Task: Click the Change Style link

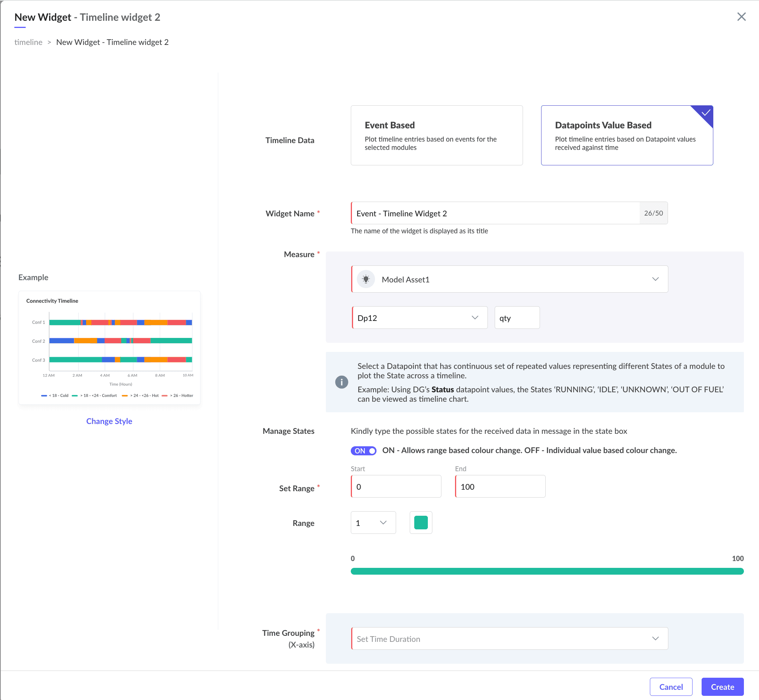Action: pyautogui.click(x=109, y=421)
